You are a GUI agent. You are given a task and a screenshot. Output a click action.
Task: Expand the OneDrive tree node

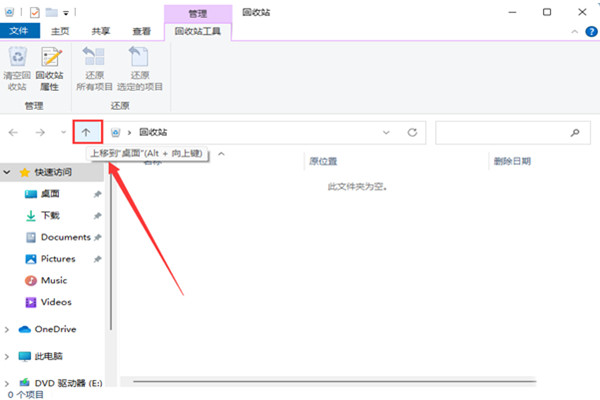coord(8,328)
